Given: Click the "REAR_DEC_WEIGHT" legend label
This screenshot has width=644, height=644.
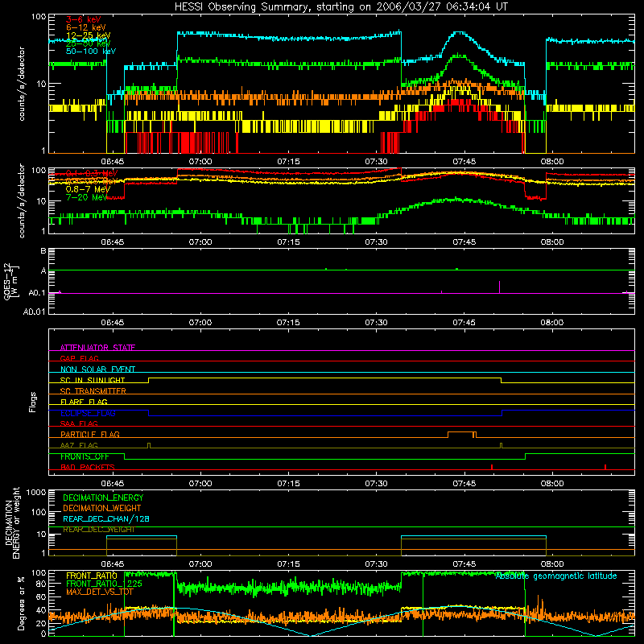Looking at the screenshot, I should [99, 530].
